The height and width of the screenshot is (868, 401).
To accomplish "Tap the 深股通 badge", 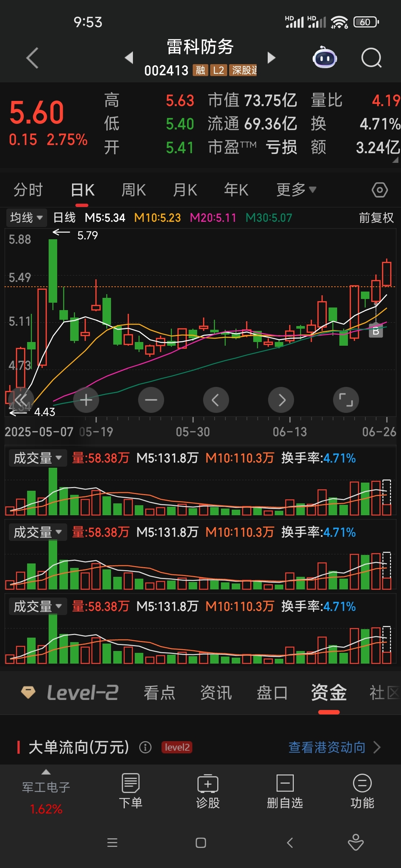I will click(x=243, y=70).
